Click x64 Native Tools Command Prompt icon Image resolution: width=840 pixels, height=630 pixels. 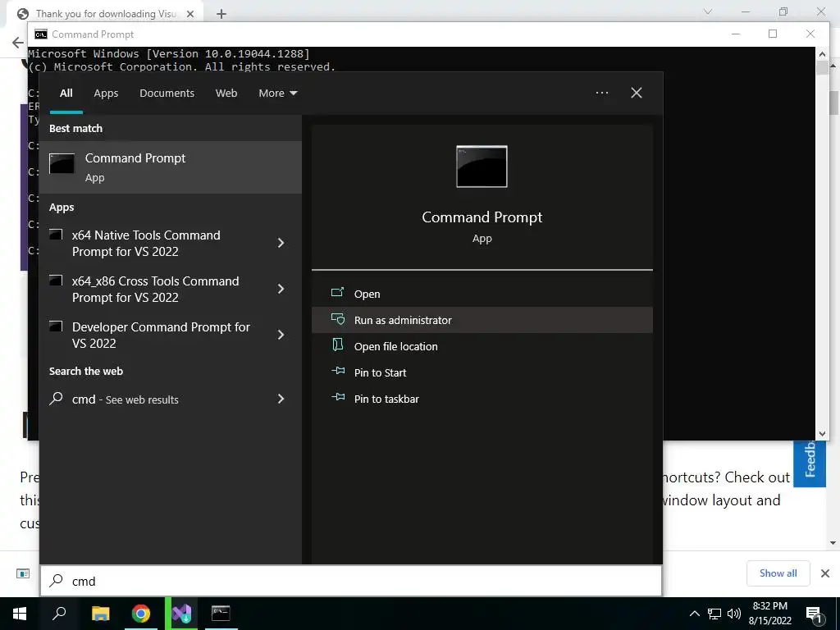pos(56,235)
